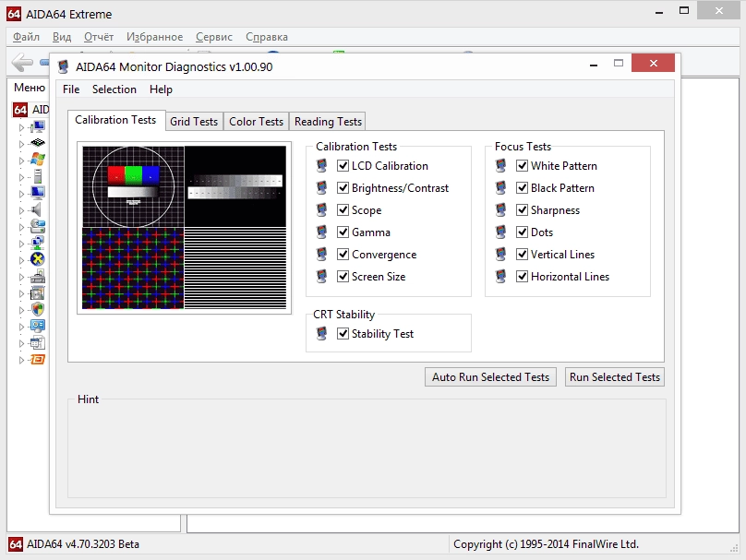This screenshot has width=746, height=560.
Task: Click the Multimedia speaker icon in the tree
Action: pyautogui.click(x=36, y=209)
